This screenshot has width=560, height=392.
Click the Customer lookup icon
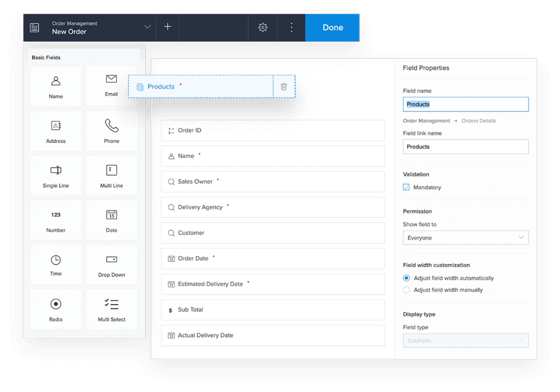pyautogui.click(x=172, y=233)
